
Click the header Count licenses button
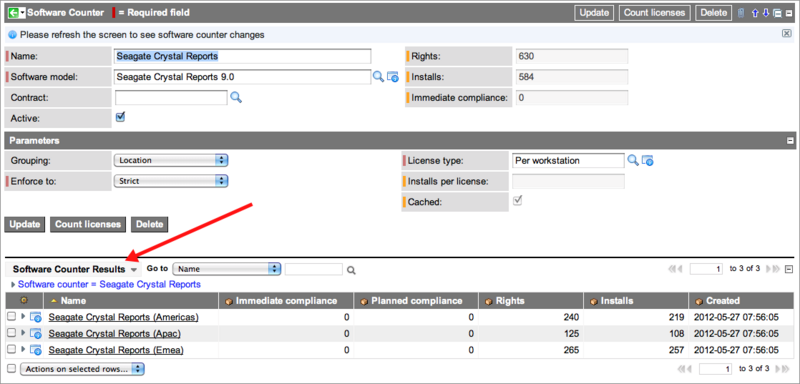(655, 13)
